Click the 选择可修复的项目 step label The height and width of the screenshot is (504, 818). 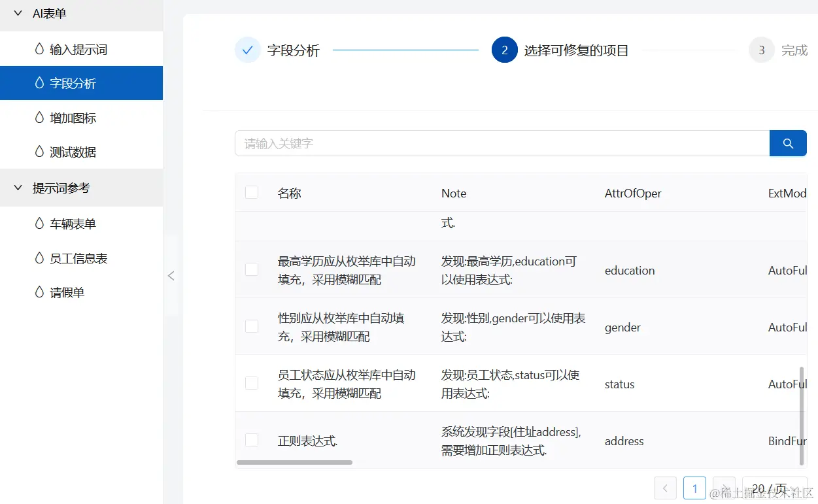click(x=576, y=50)
